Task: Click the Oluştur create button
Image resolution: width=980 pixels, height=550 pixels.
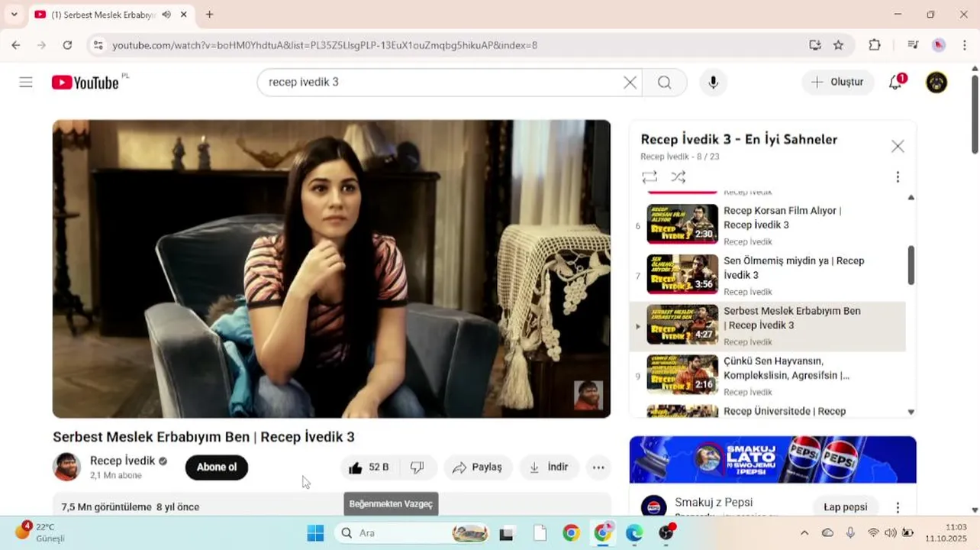Action: click(x=838, y=82)
